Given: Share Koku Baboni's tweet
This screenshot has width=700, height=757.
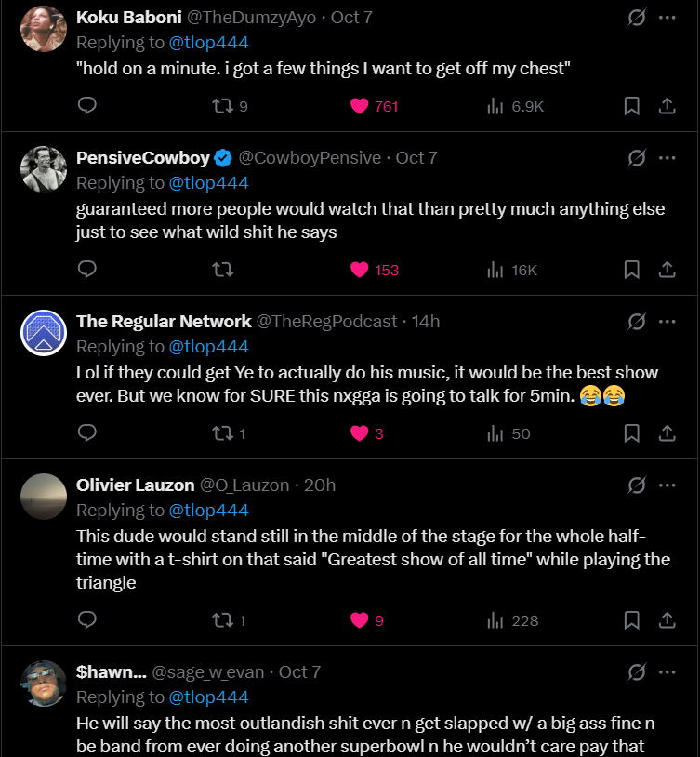Looking at the screenshot, I should [x=667, y=106].
